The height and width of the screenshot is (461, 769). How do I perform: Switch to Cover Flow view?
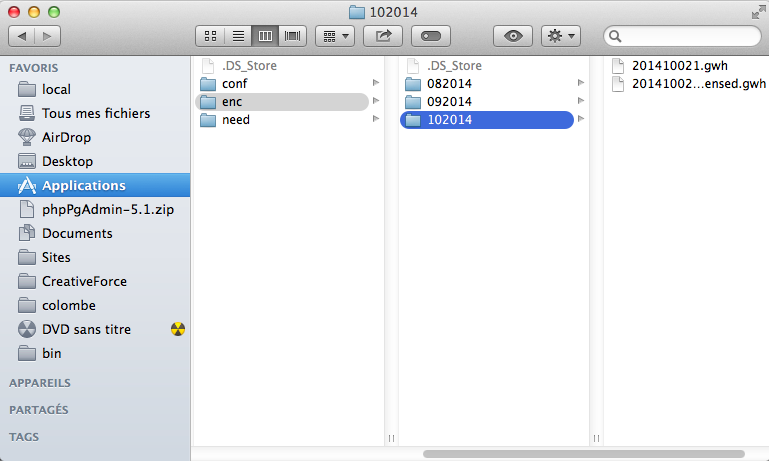click(293, 36)
